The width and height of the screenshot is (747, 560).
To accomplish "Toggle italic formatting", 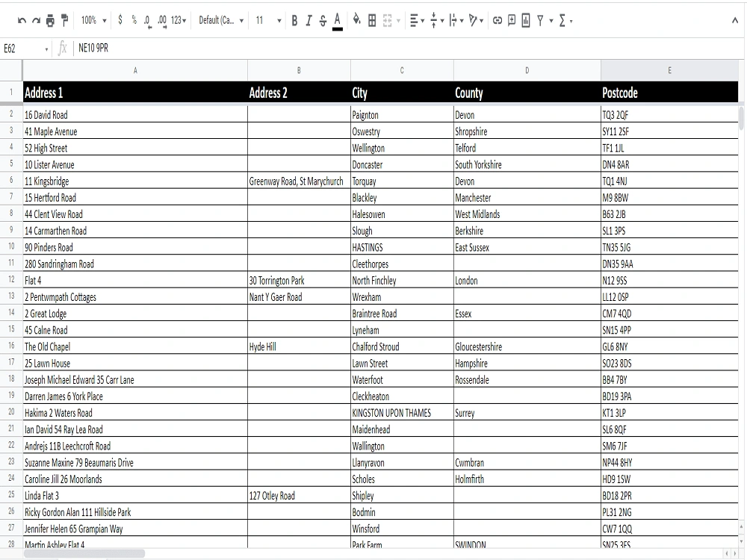I will click(309, 20).
